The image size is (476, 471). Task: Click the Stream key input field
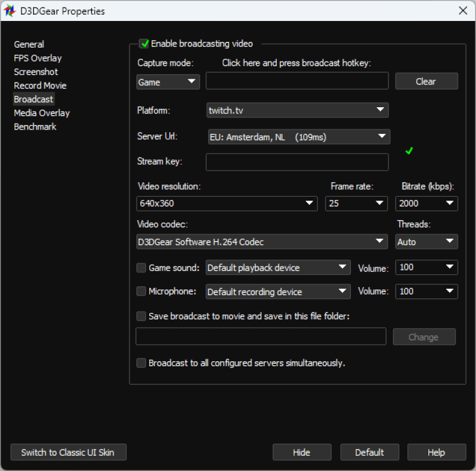point(297,162)
